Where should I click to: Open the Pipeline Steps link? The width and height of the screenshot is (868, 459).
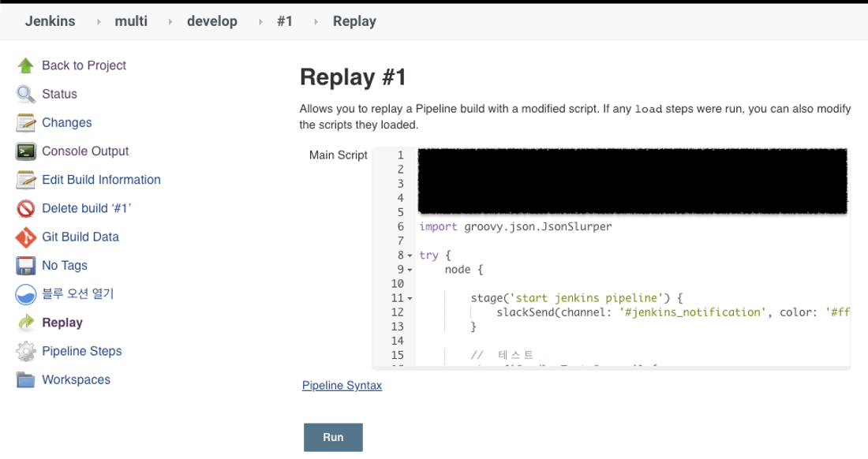81,351
